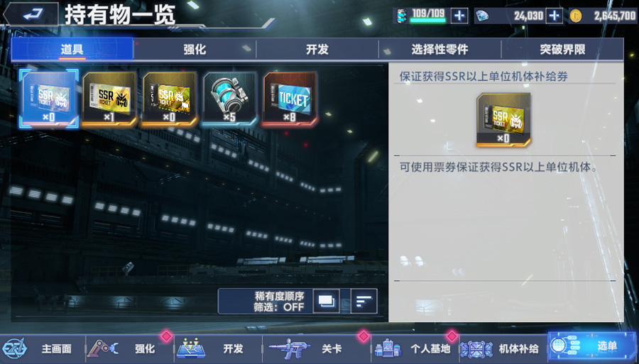This screenshot has width=639, height=364.
Task: Switch to the 强化 tab
Action: [195, 50]
